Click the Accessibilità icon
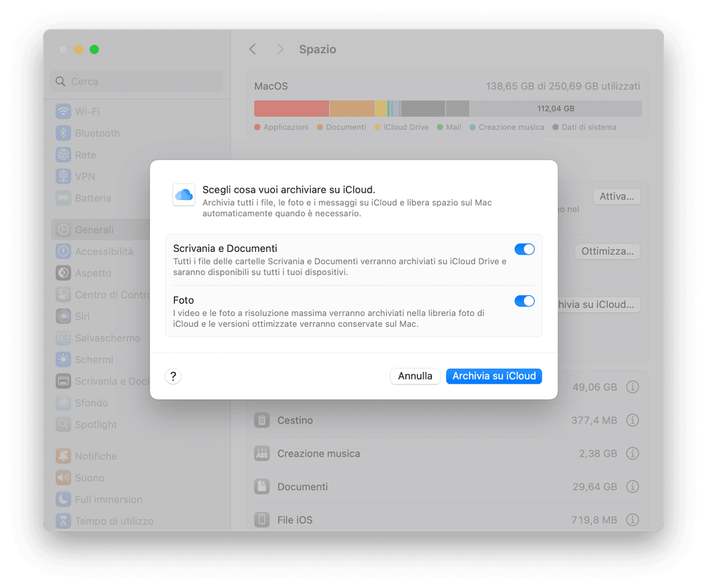Image resolution: width=707 pixels, height=588 pixels. (x=63, y=251)
